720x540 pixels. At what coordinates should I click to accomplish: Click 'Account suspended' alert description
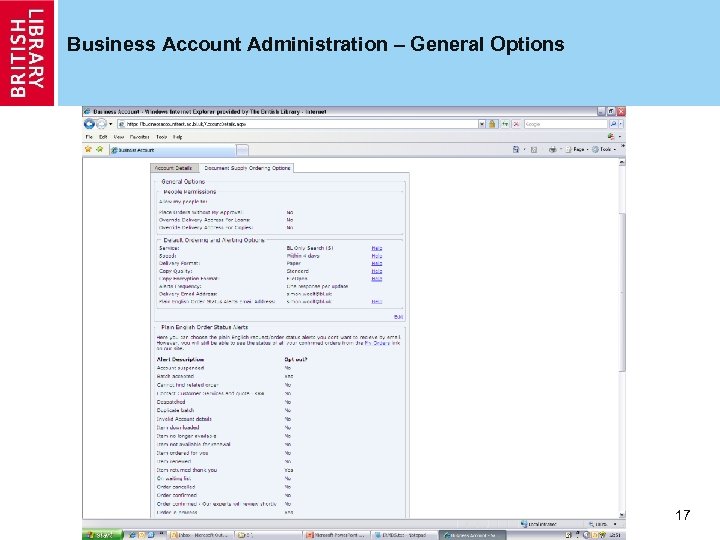point(180,368)
